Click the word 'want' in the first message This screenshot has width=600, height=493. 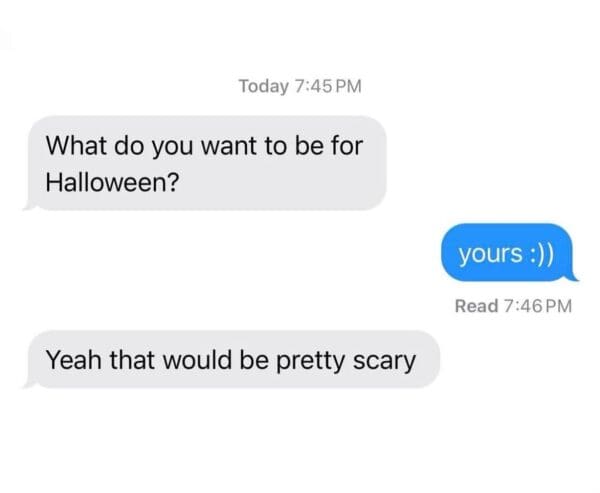[228, 147]
